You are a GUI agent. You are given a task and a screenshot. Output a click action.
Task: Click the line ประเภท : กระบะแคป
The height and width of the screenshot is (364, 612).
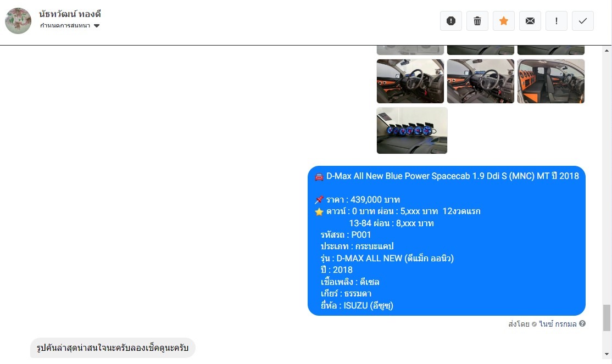357,247
